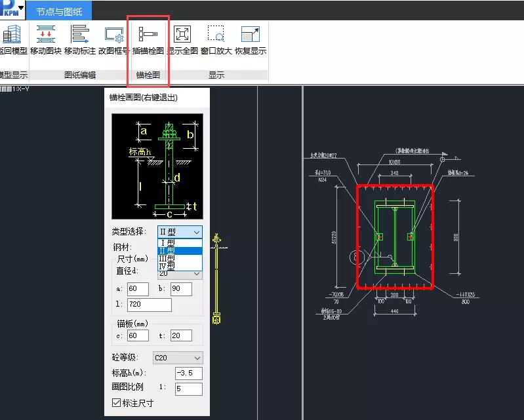
Task: Choose IV型 from the type list
Action: click(x=180, y=266)
